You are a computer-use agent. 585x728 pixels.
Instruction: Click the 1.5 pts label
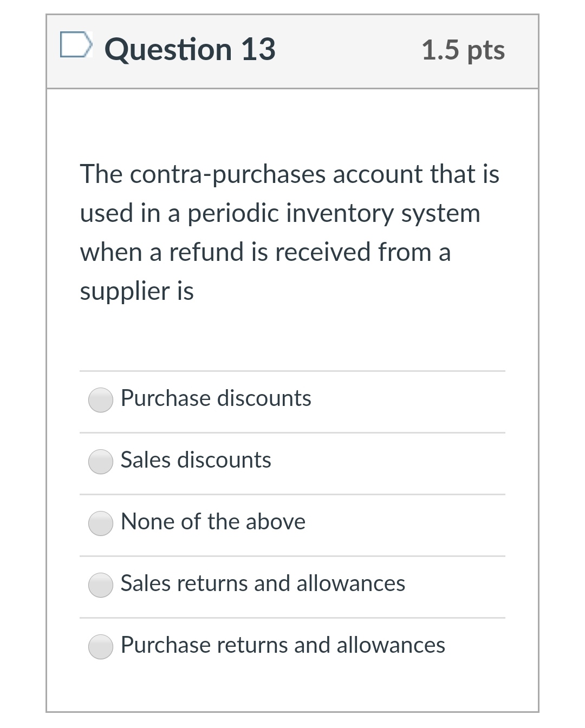point(464,50)
